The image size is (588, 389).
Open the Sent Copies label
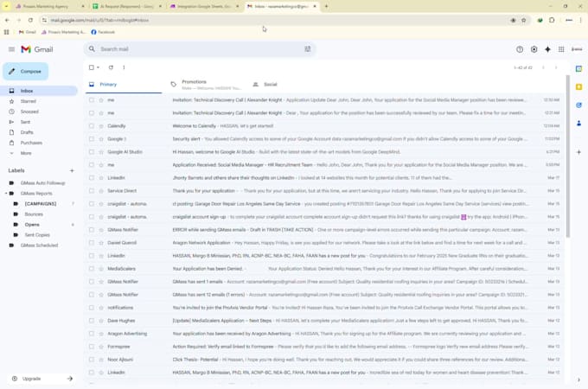[39, 234]
